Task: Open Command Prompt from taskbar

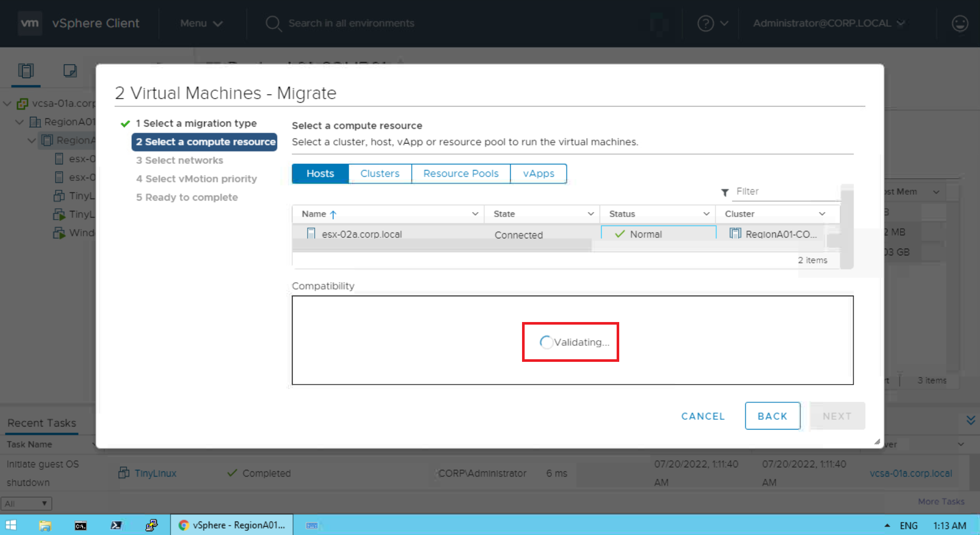Action: (x=81, y=525)
